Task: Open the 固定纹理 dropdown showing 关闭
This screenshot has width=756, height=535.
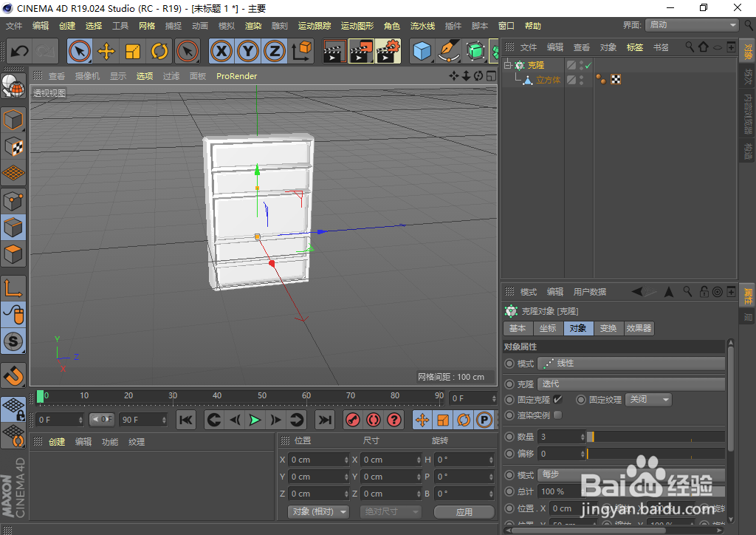Action: [x=647, y=399]
